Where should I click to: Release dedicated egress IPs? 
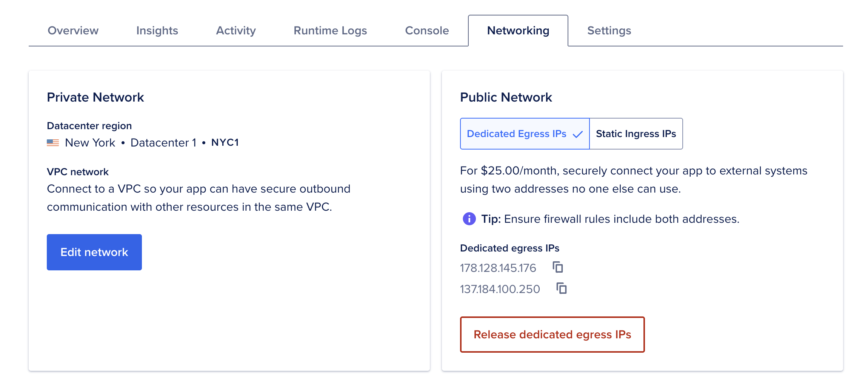pyautogui.click(x=553, y=334)
